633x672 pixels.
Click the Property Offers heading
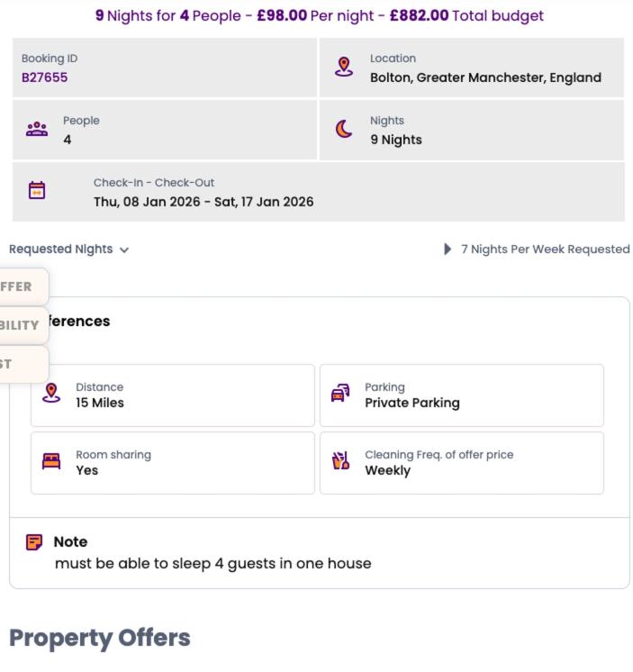(100, 639)
